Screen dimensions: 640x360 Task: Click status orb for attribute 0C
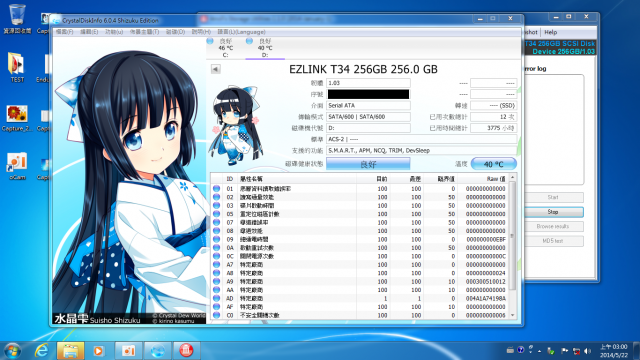pos(216,256)
